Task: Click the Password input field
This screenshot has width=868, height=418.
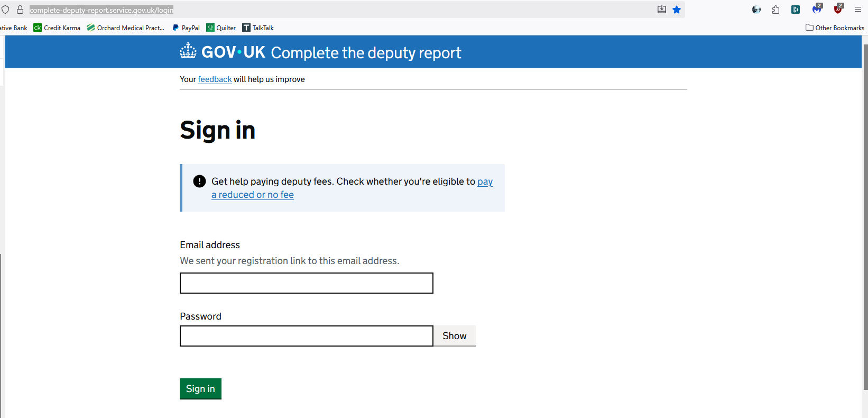Action: (306, 336)
